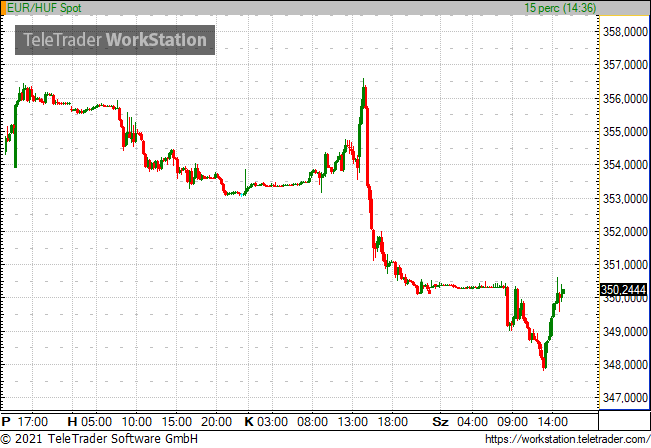Click the 14:00 time axis label
The height and width of the screenshot is (448, 651).
pyautogui.click(x=552, y=422)
